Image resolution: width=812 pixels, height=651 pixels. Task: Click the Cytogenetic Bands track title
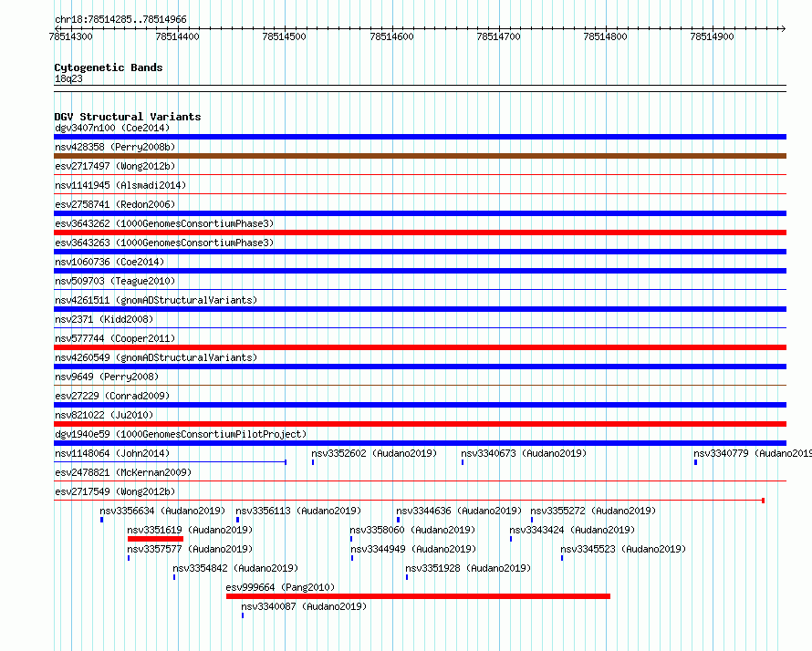109,67
